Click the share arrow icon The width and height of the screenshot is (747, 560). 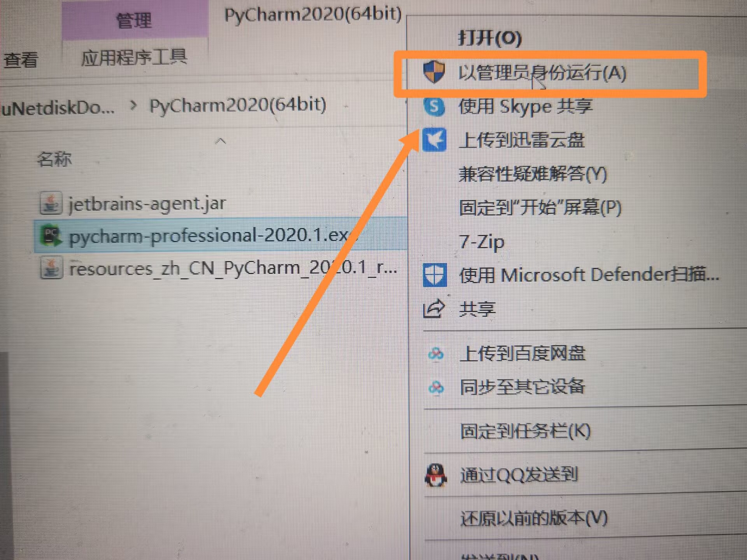[x=434, y=309]
